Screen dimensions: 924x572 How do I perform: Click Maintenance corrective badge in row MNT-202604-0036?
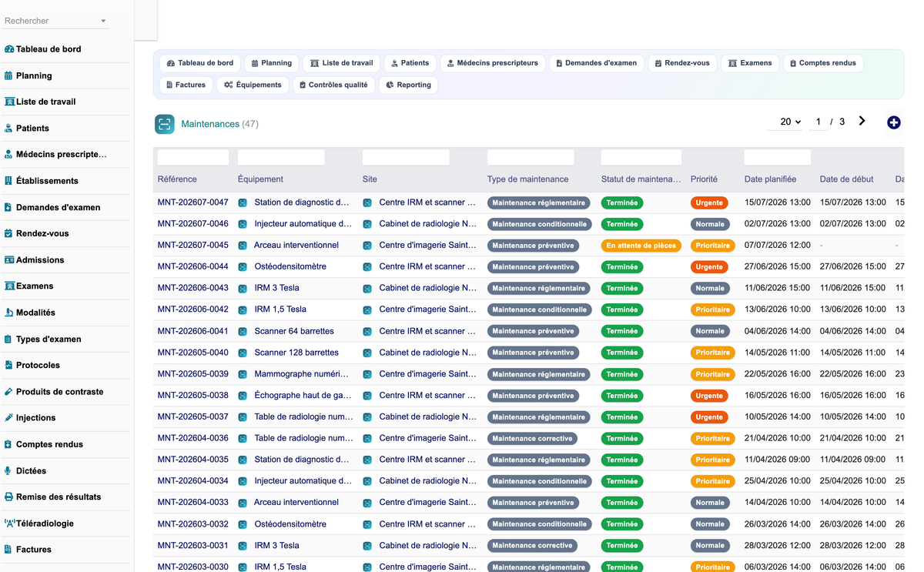[533, 438]
